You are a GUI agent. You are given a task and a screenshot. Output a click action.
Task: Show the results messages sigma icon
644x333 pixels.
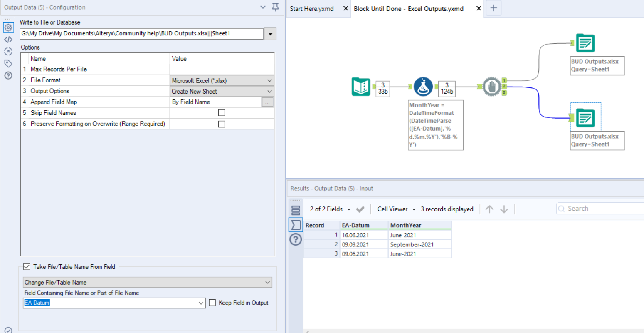click(296, 225)
